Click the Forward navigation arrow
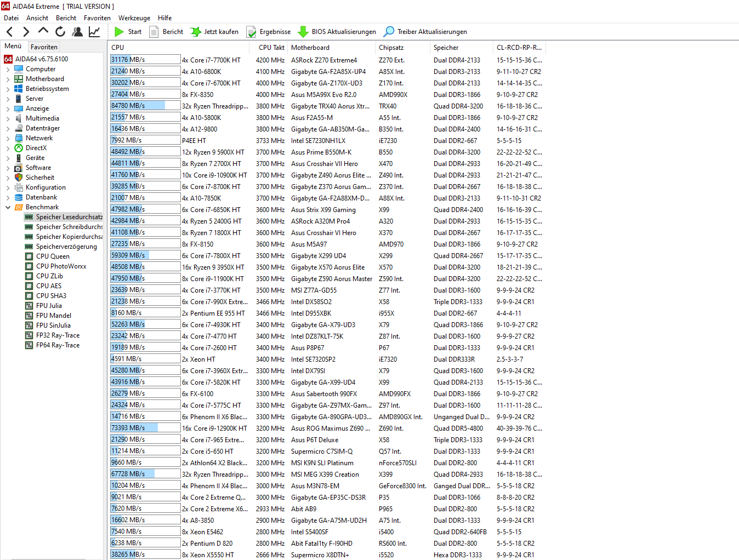Screen dimensions: 739x560 26,32
